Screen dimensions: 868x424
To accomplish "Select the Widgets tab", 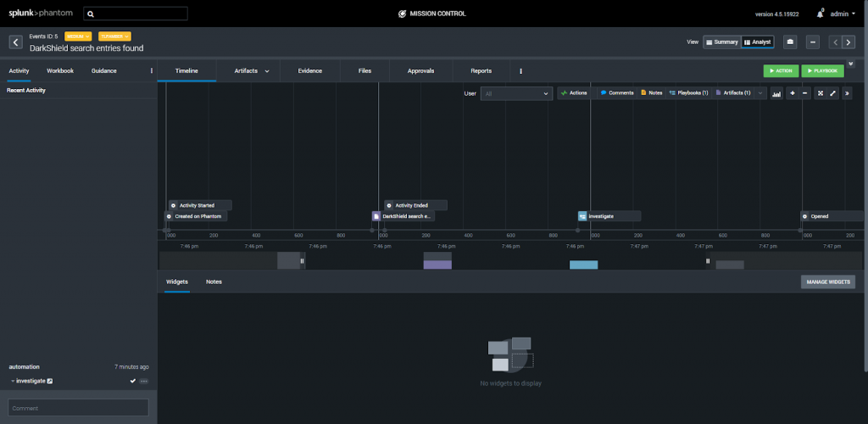I will [x=177, y=282].
